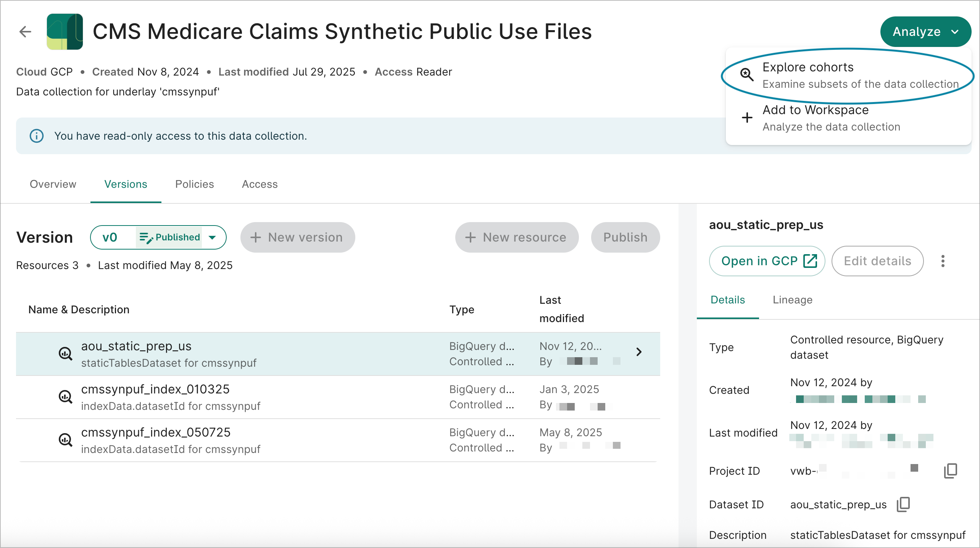The width and height of the screenshot is (980, 548).
Task: Click the back arrow to return
Action: click(25, 32)
